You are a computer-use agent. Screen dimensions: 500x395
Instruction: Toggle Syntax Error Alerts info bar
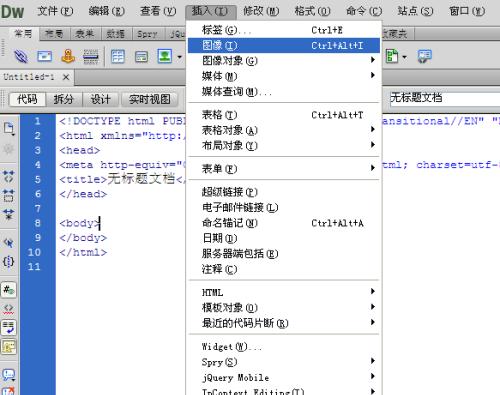coord(9,347)
